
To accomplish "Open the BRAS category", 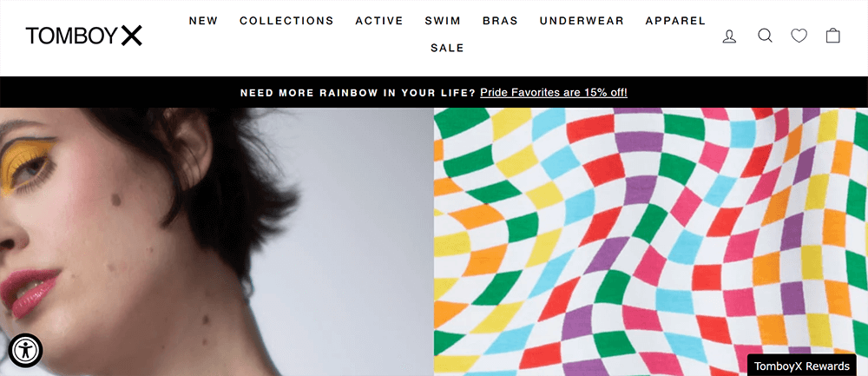I will 500,21.
